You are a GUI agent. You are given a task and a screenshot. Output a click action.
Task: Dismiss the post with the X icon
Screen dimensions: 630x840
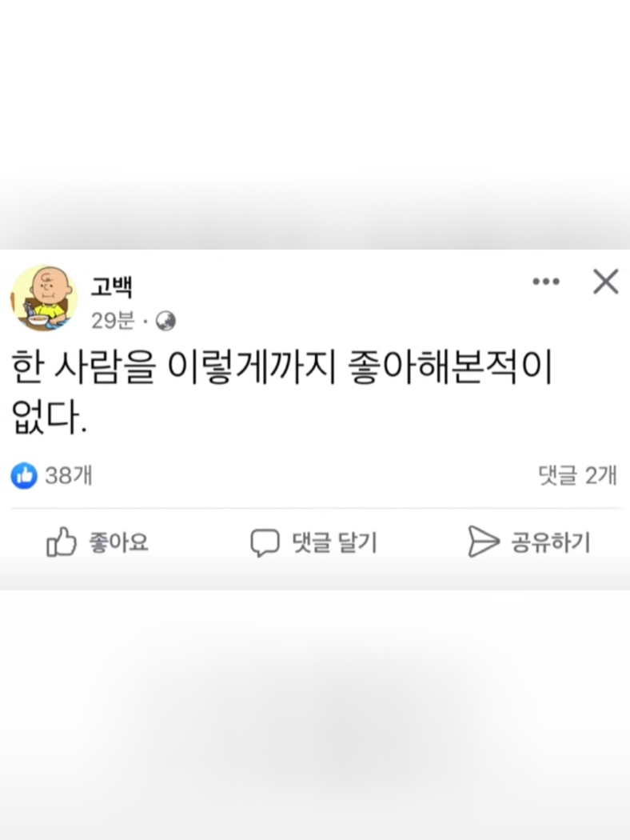(x=605, y=282)
